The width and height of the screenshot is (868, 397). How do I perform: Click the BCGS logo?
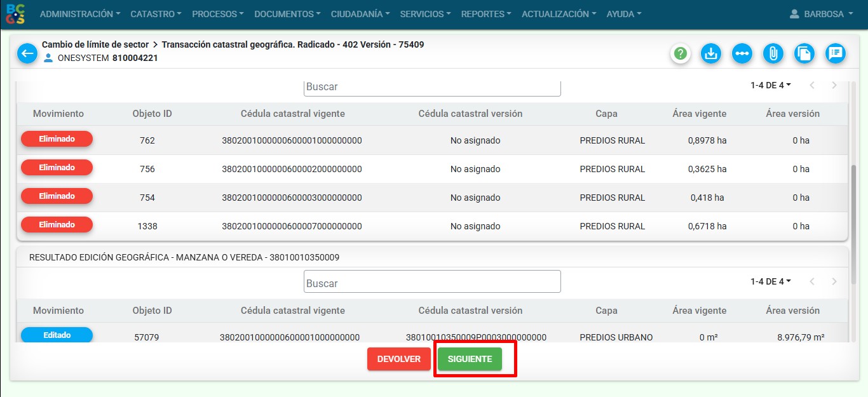tap(15, 14)
